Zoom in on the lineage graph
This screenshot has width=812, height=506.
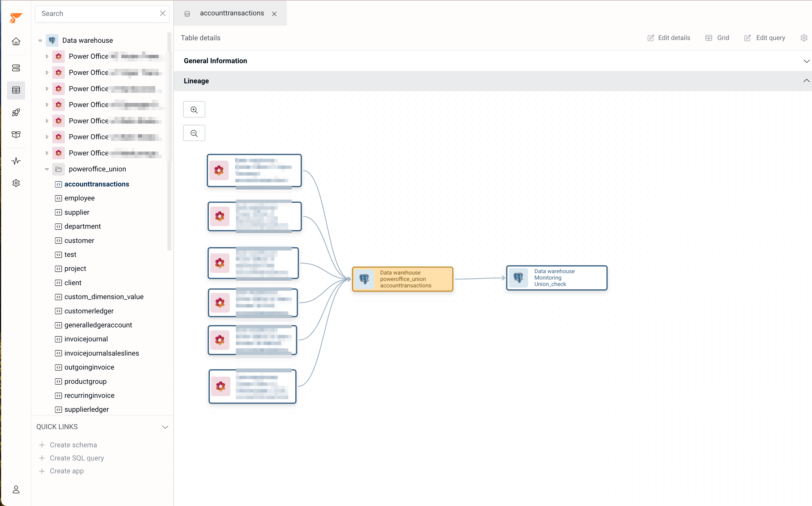pyautogui.click(x=194, y=109)
